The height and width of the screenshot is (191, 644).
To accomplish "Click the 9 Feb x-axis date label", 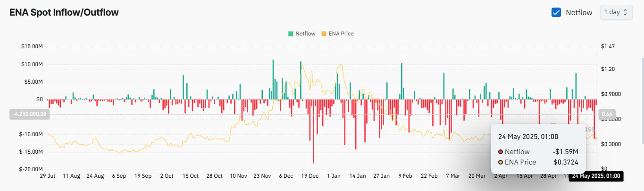I will 405,176.
